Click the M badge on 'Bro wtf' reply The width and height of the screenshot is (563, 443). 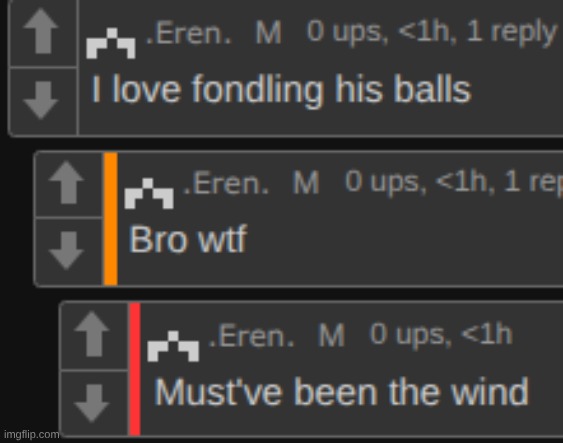306,183
